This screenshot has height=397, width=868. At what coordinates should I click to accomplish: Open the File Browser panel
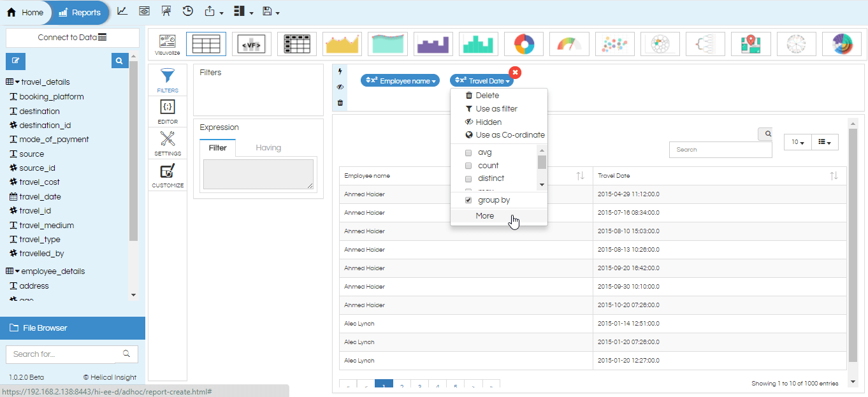pos(73,328)
